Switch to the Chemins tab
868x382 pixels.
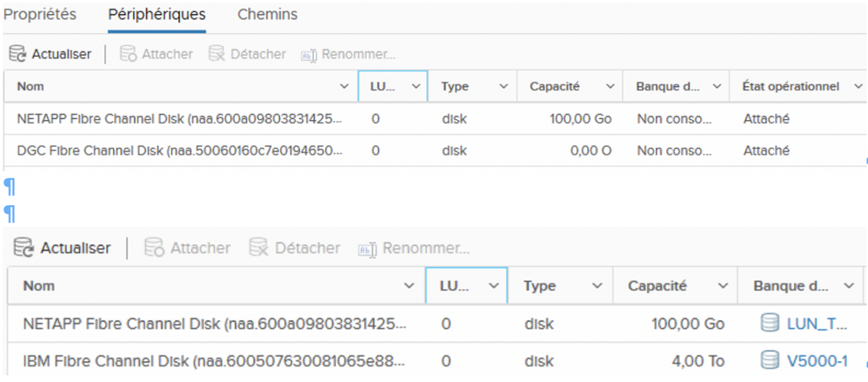[x=267, y=15]
